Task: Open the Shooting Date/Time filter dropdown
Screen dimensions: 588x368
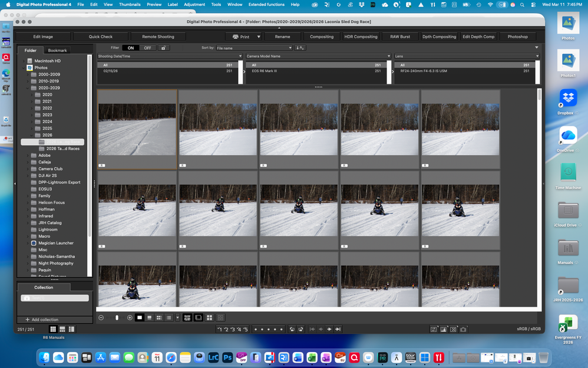Action: tap(170, 57)
